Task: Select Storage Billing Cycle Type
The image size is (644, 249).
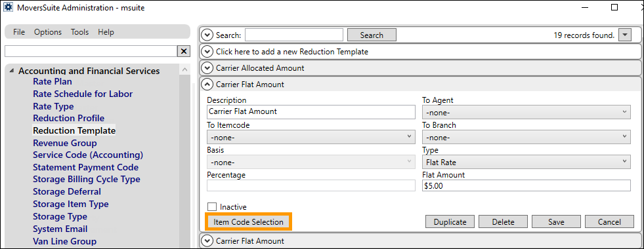Action: (86, 180)
